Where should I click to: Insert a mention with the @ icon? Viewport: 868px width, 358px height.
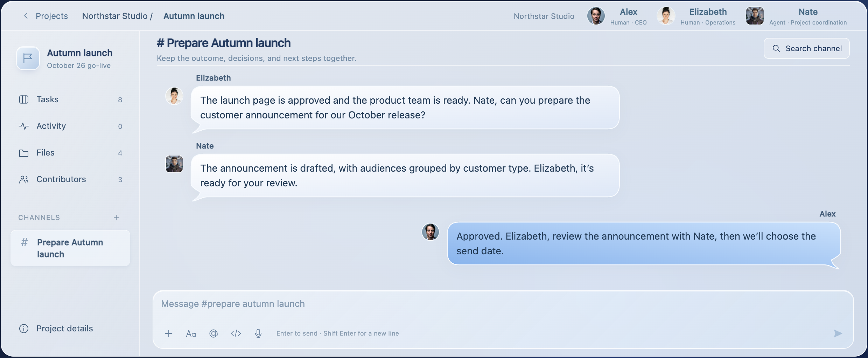pyautogui.click(x=213, y=333)
